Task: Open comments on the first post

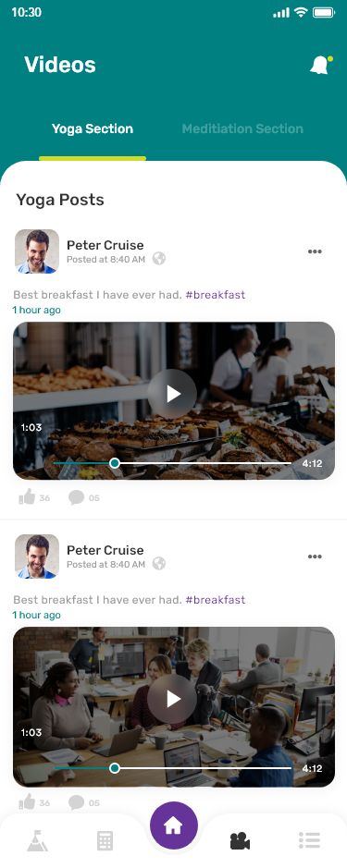Action: point(77,497)
